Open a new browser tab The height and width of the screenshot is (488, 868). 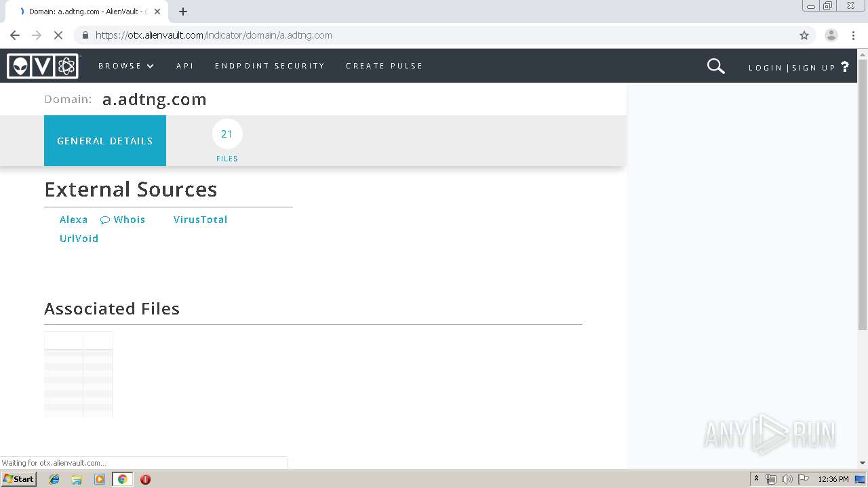[x=183, y=12]
